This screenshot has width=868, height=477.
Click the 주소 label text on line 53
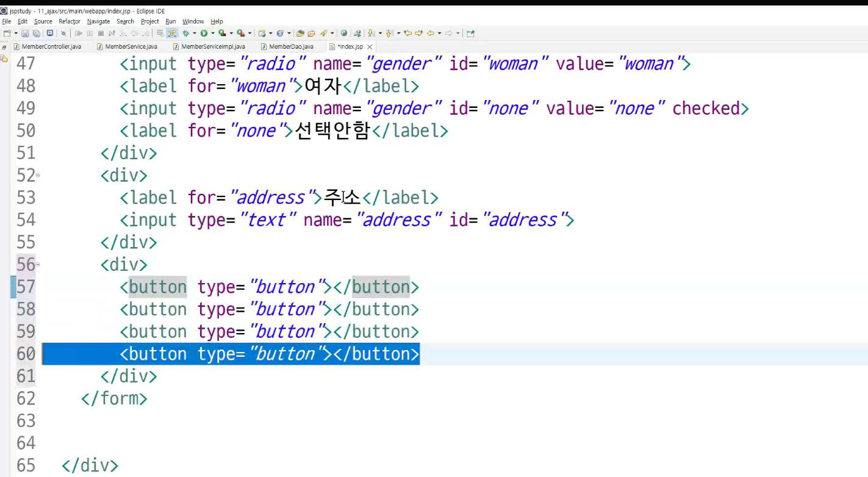342,198
